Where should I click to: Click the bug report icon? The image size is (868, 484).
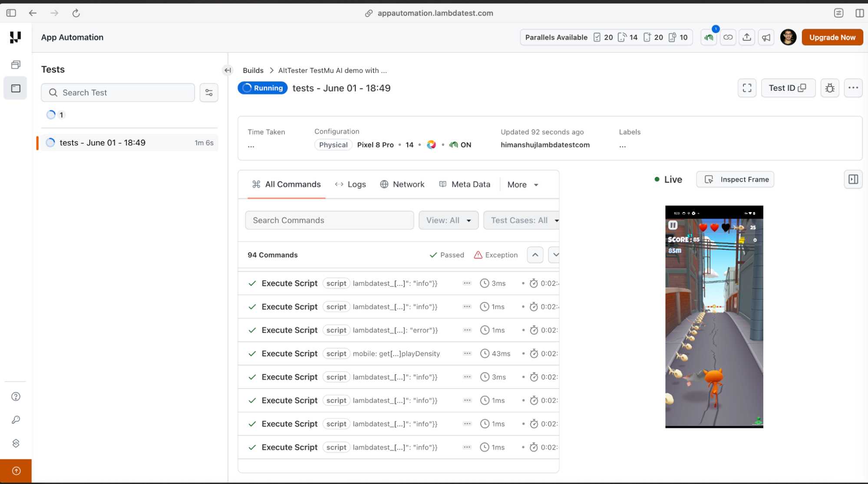(x=830, y=88)
